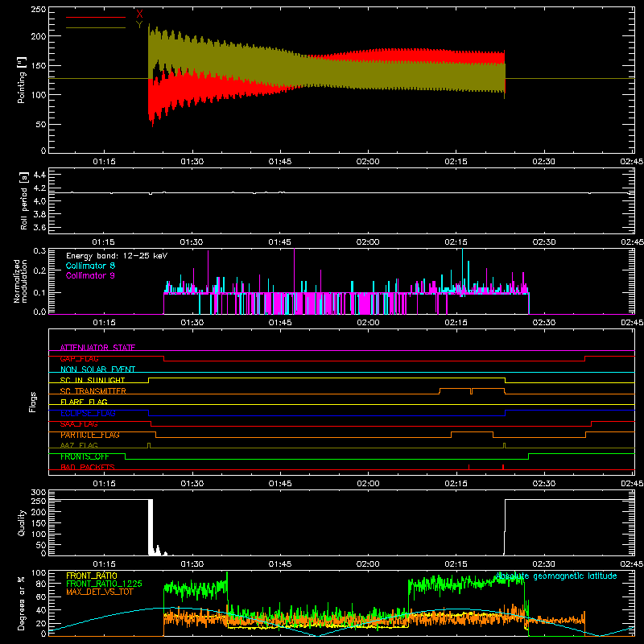Select the Pointing axis title
Screen dimensions: 644x644
(x=22, y=80)
